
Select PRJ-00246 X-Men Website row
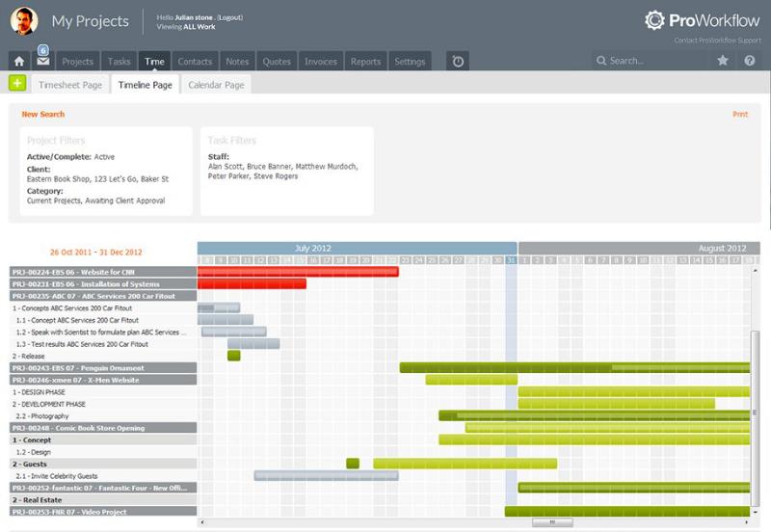103,380
